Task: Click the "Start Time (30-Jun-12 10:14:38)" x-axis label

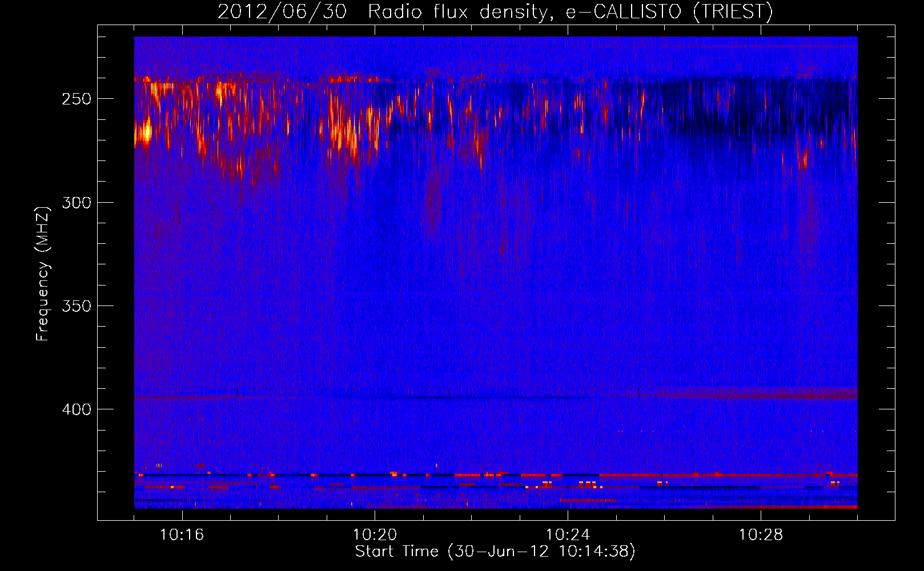Action: [x=495, y=551]
